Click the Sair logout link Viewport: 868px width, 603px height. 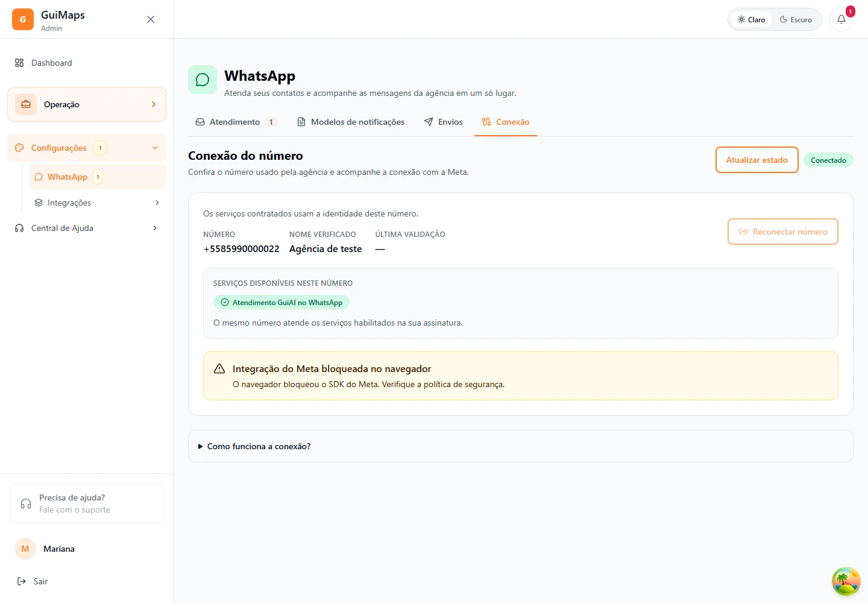point(87,581)
